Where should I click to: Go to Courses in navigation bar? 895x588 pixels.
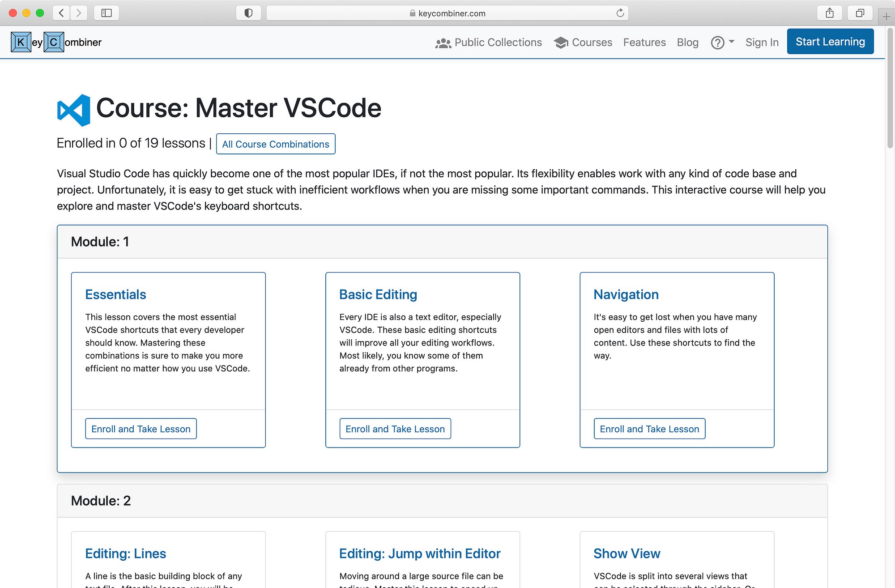(x=583, y=43)
